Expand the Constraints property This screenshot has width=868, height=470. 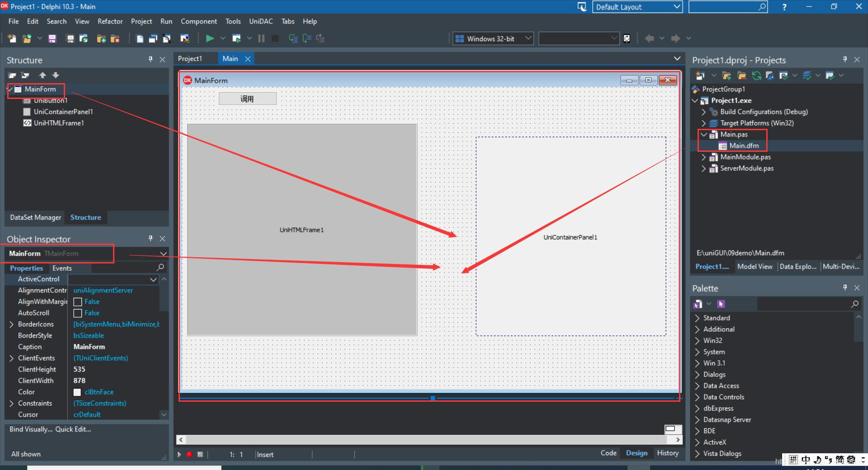[x=11, y=404]
